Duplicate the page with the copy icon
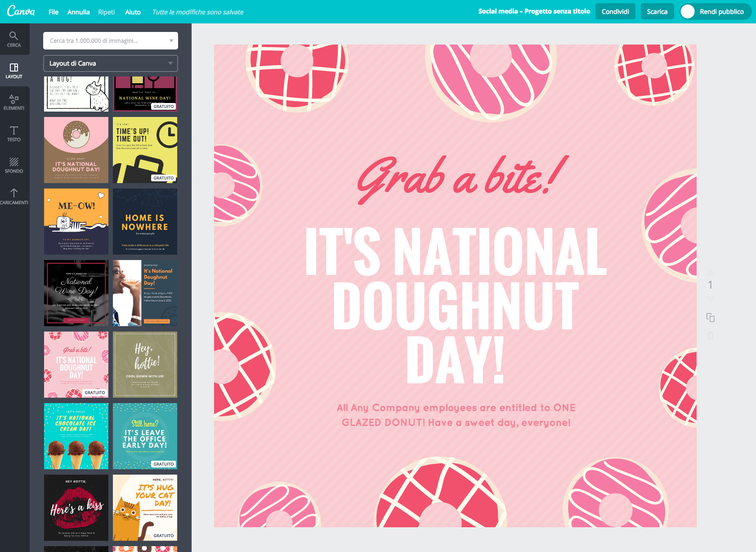 tap(711, 318)
